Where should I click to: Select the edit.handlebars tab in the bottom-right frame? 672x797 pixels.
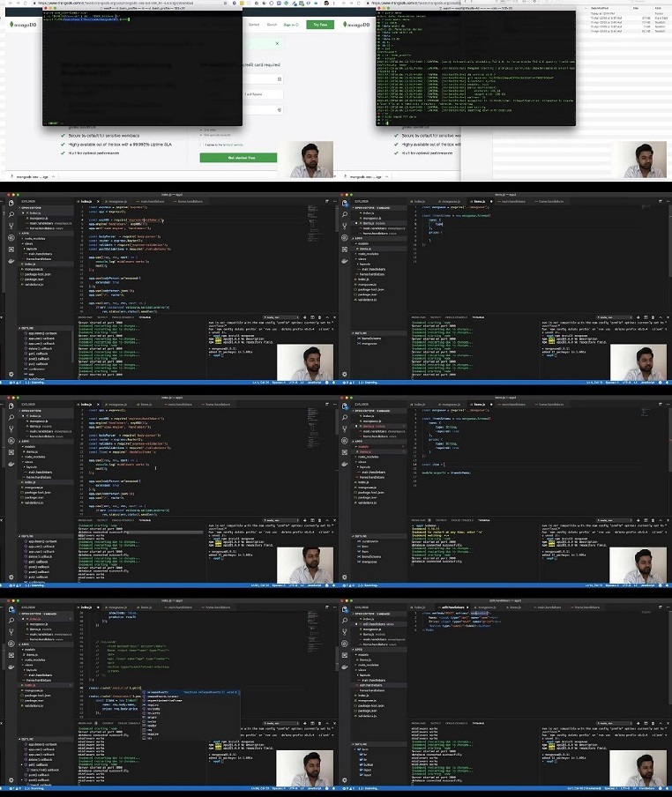click(452, 607)
